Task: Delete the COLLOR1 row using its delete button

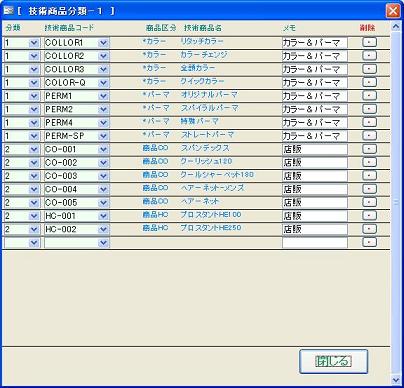Action: pos(369,42)
